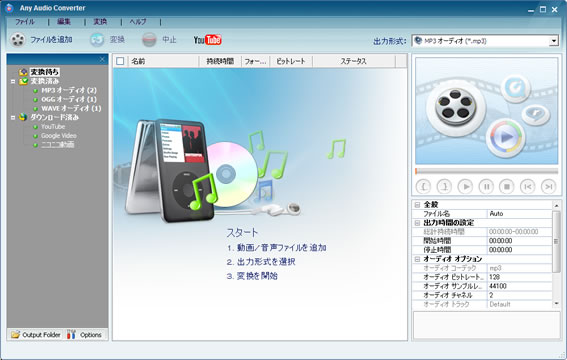Jump to previous frame in preview
Screen dimensions: 567x360
(x=528, y=187)
